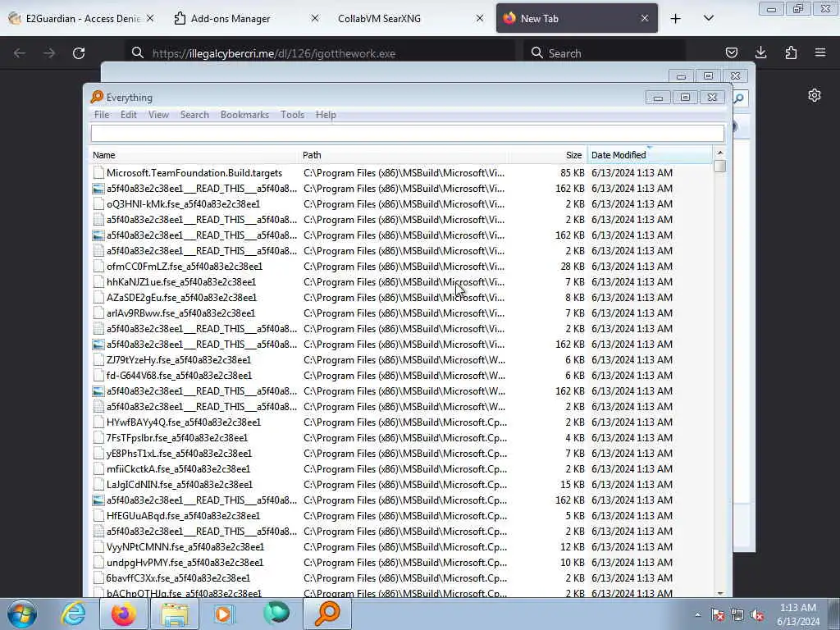
Task: Open Internet Explorer from taskbar
Action: (73, 614)
